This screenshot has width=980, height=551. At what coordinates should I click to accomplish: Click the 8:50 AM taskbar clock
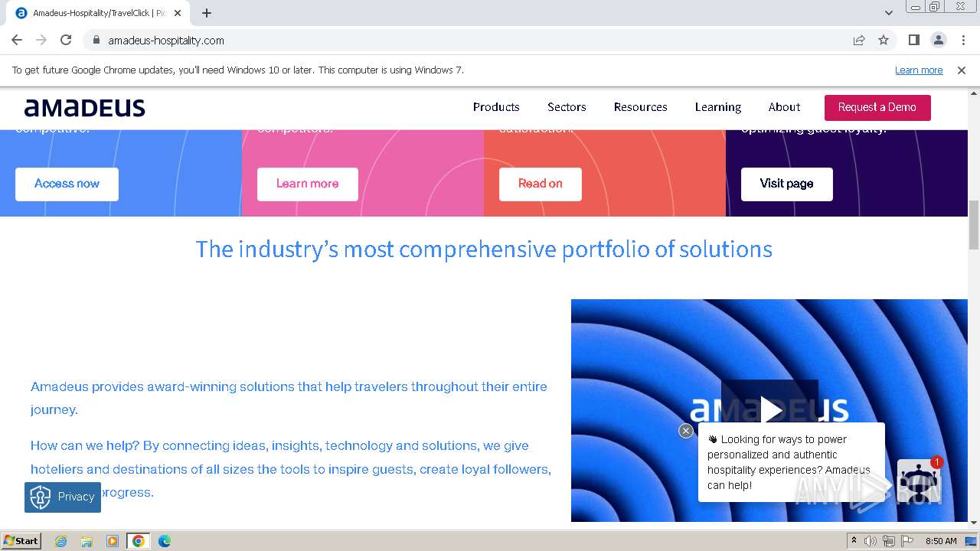coord(941,541)
